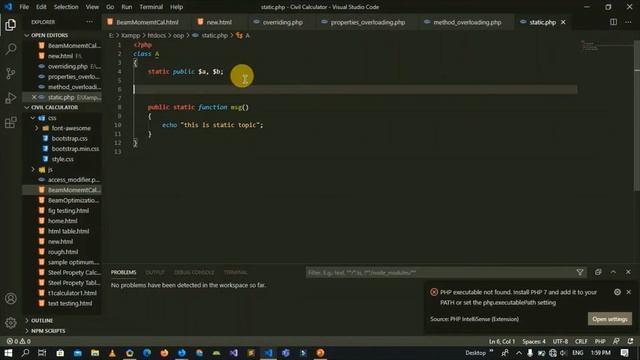The width and height of the screenshot is (640, 360).
Task: Open the File menu
Action: coord(24,7)
